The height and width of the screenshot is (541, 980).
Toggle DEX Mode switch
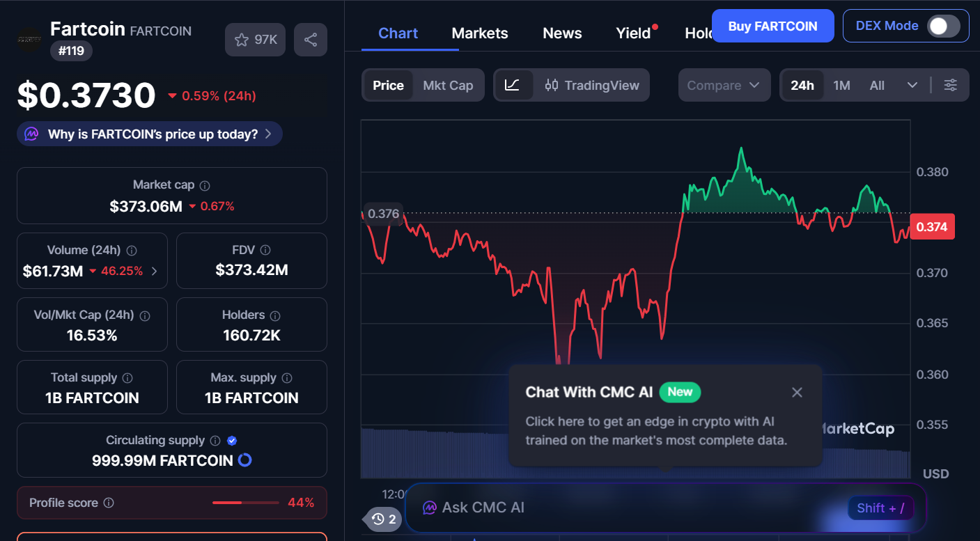pos(944,25)
